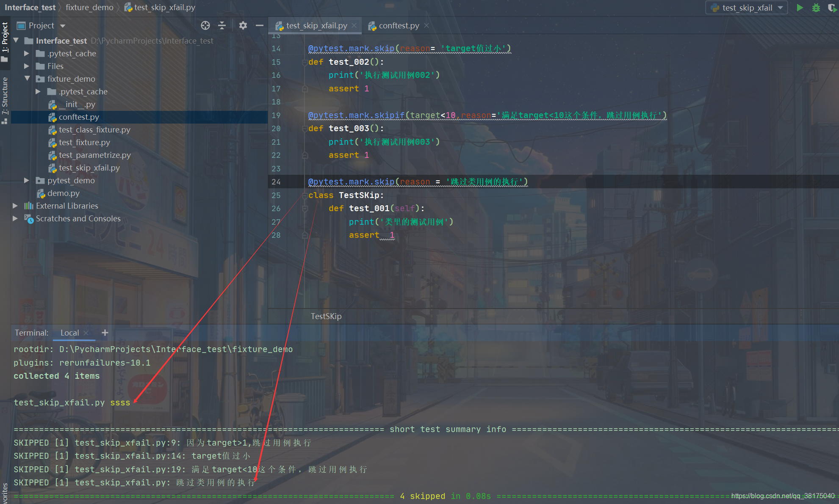Expand the pytest_demo folder
The height and width of the screenshot is (504, 839).
pos(27,180)
